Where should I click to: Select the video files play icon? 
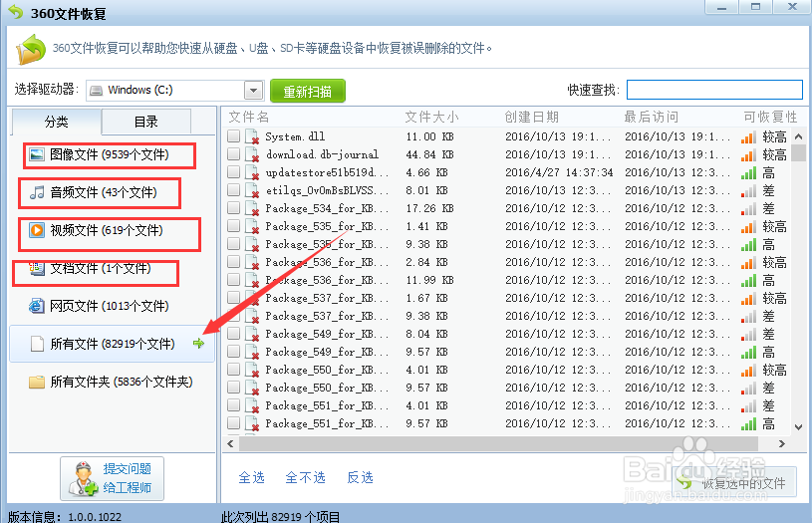tap(37, 230)
